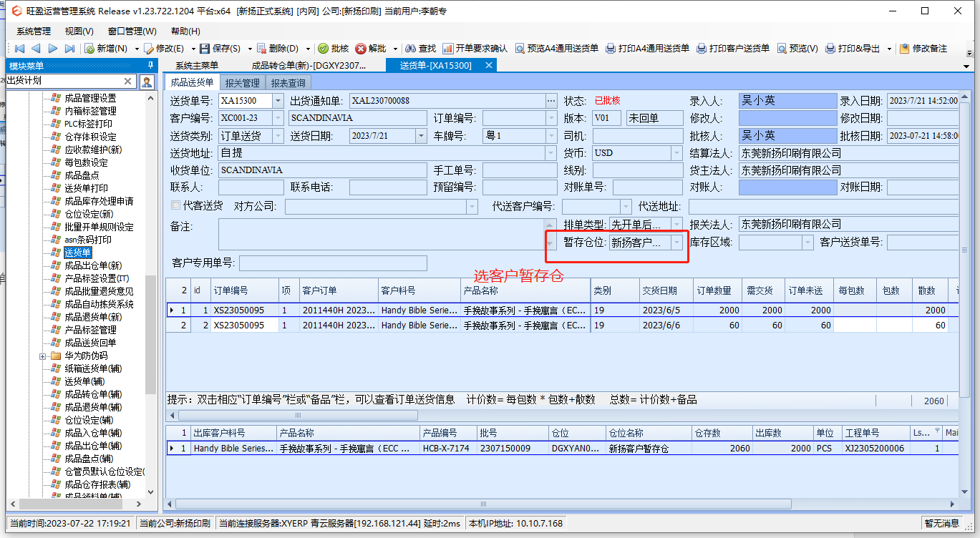Open 纸箱送货单(辅) in module tree

tap(93, 368)
